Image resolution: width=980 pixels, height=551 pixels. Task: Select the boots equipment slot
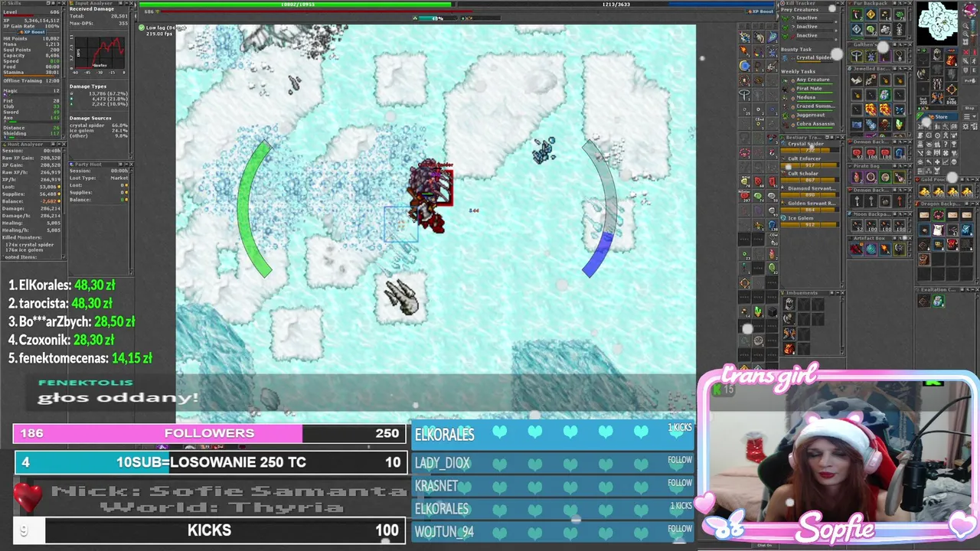tap(937, 96)
